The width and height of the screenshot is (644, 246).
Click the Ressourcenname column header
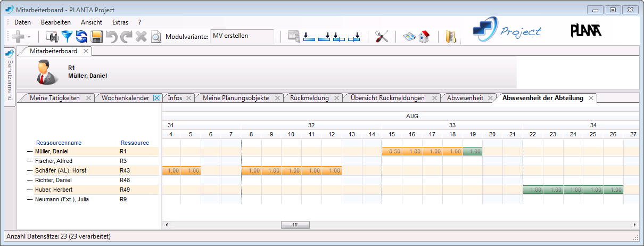pyautogui.click(x=59, y=143)
